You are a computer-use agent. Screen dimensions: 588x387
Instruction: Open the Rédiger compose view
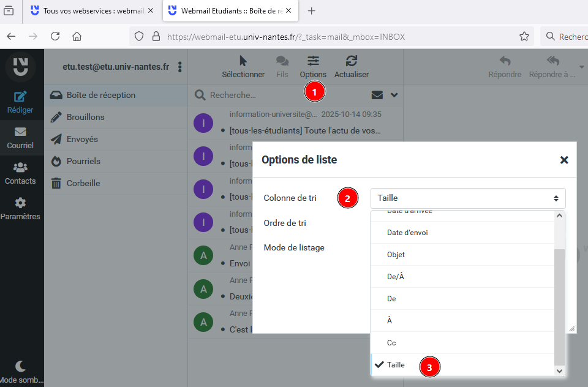20,103
